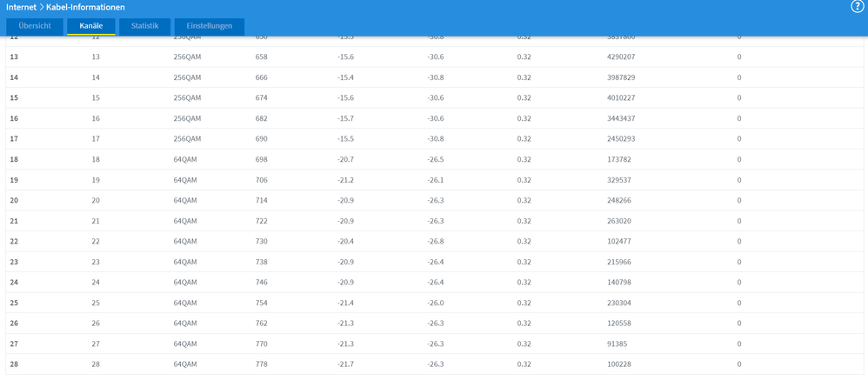
Task: Click power level -21.7 in row 28
Action: (x=346, y=364)
